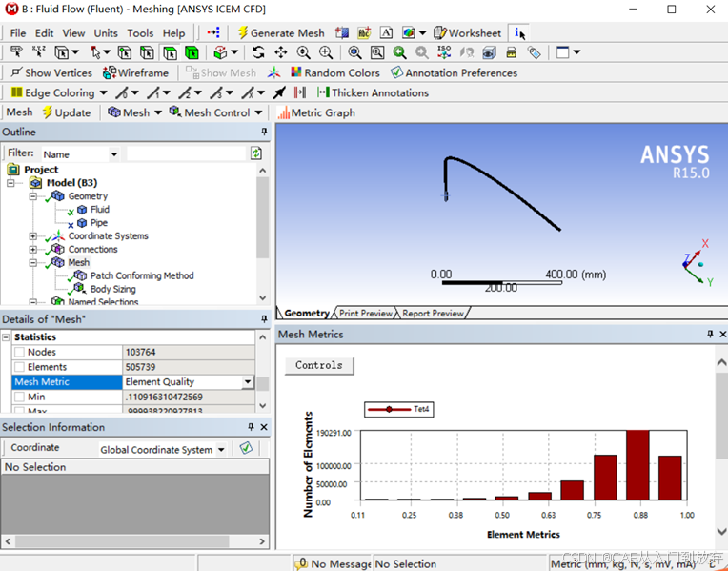Screen dimensions: 728x571
Task: Click the Selection Information horizontal scrollbar
Action: (122, 541)
